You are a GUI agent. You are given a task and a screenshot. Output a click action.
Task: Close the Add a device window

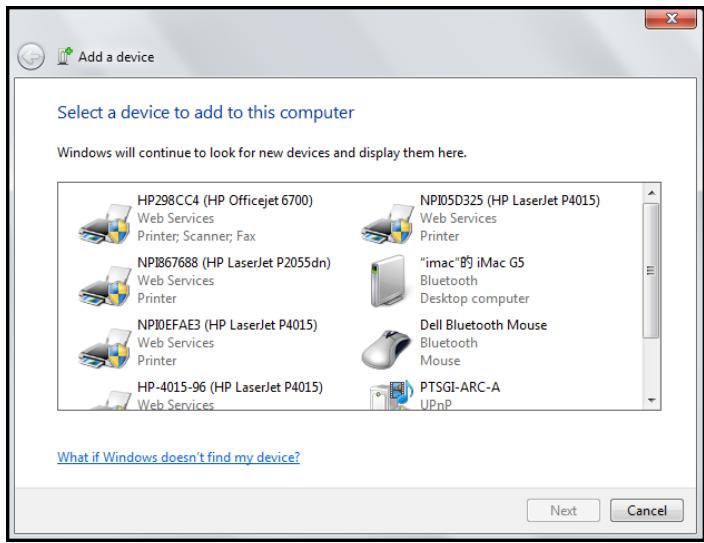tap(671, 18)
